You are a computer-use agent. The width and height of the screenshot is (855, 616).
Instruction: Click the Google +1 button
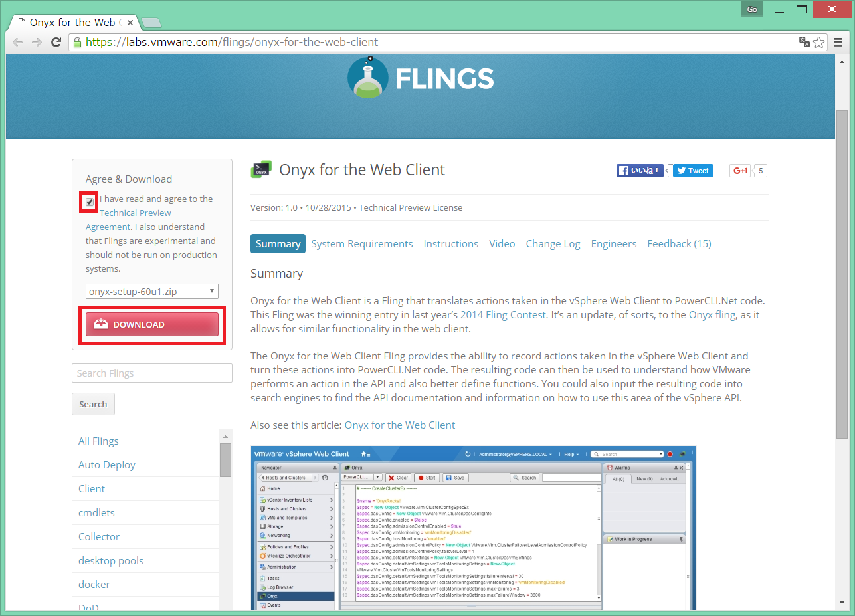(x=740, y=171)
